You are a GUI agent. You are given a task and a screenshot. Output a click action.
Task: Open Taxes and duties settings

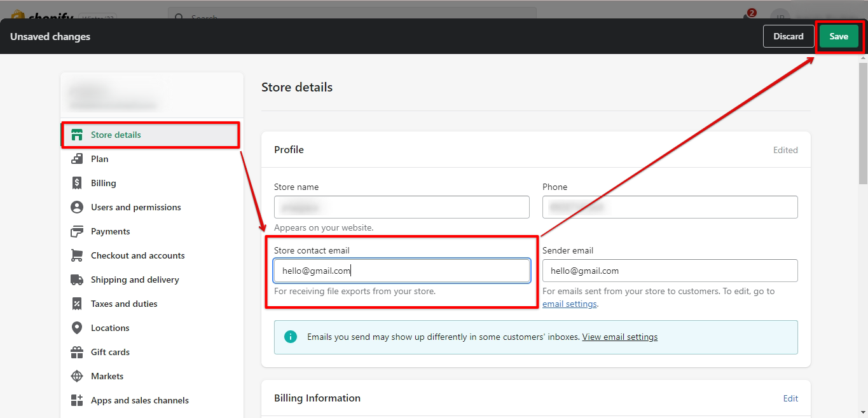(x=124, y=304)
